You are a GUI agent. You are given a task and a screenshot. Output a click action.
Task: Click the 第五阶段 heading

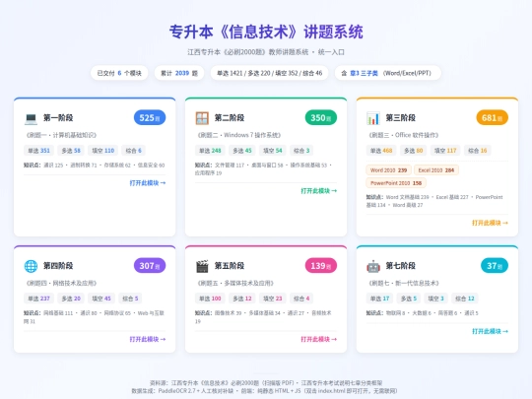(230, 266)
